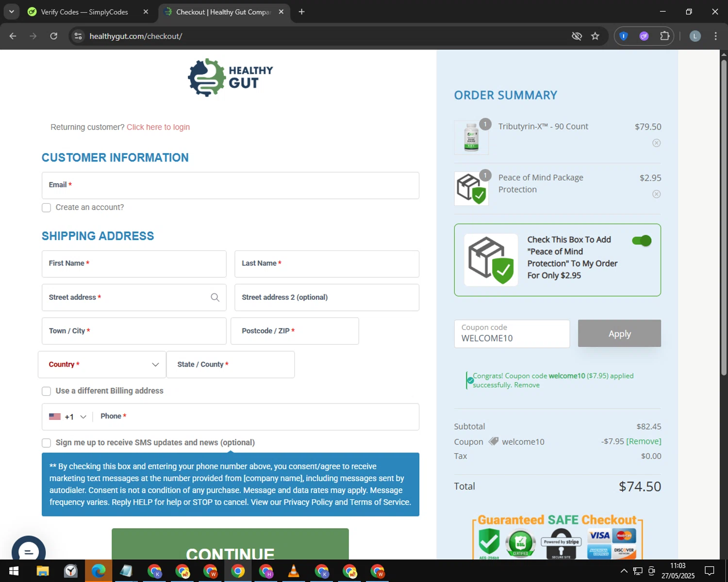The height and width of the screenshot is (582, 728).
Task: Click the taskbar date 27/05/2025
Action: point(678,576)
